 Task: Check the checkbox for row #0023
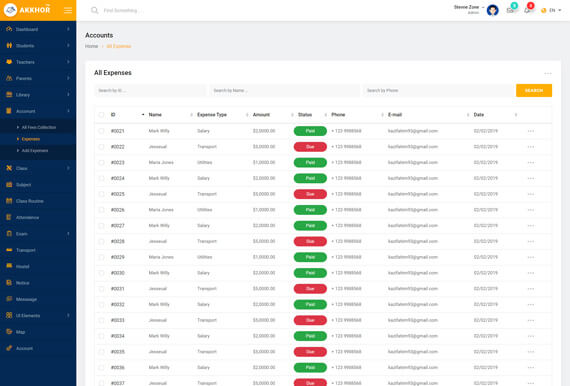(x=101, y=162)
